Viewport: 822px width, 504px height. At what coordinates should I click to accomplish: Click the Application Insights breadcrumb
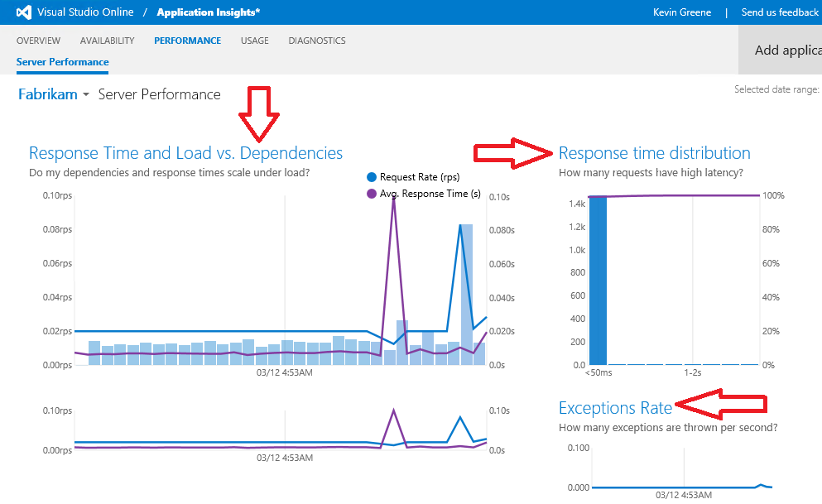coord(209,12)
